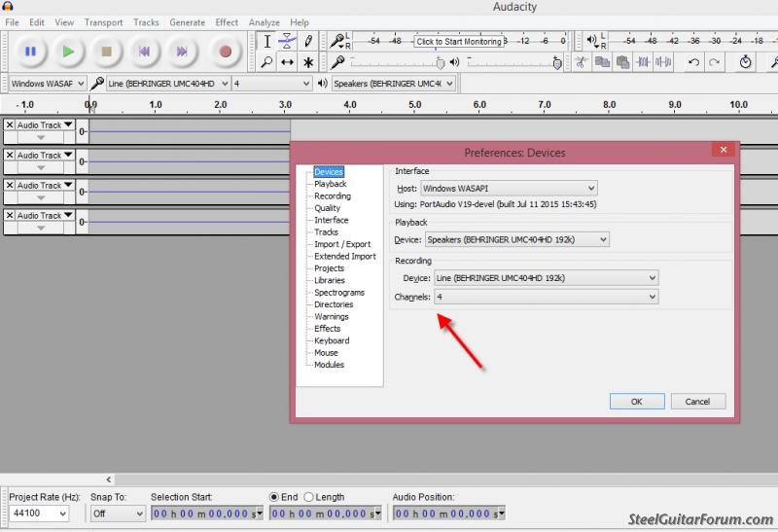Click Cancel in the Preferences dialog
Image resolution: width=778 pixels, height=532 pixels.
click(697, 401)
